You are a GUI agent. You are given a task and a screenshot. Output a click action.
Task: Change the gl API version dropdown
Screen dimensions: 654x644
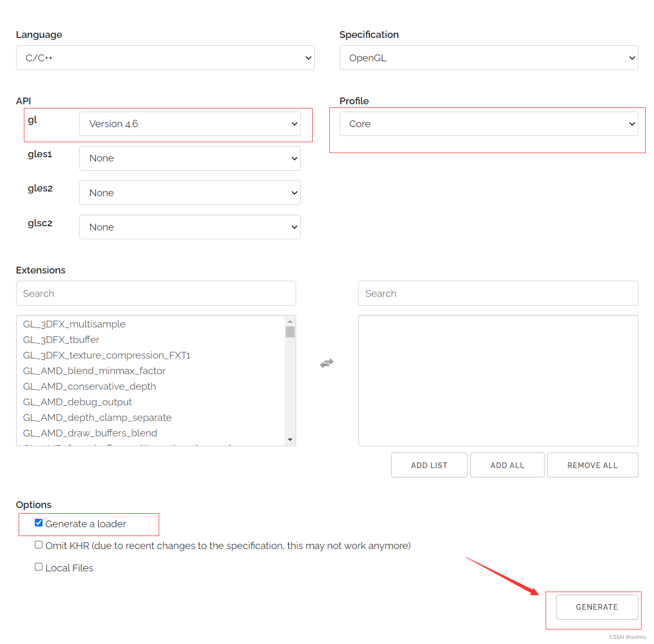(x=190, y=124)
